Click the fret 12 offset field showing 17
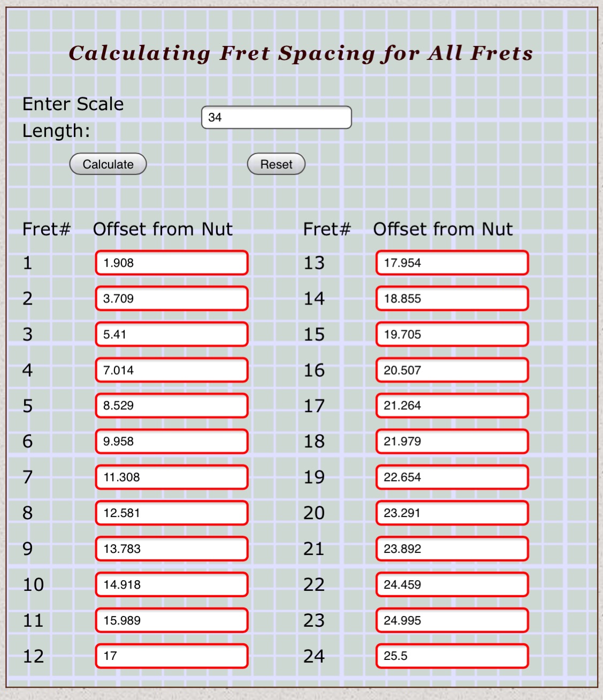The height and width of the screenshot is (700, 603). point(172,656)
